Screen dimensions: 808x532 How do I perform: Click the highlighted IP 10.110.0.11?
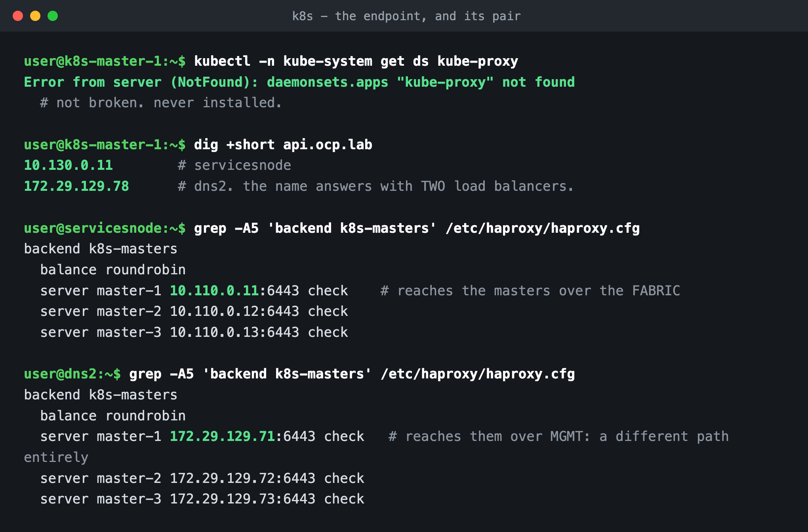(214, 291)
